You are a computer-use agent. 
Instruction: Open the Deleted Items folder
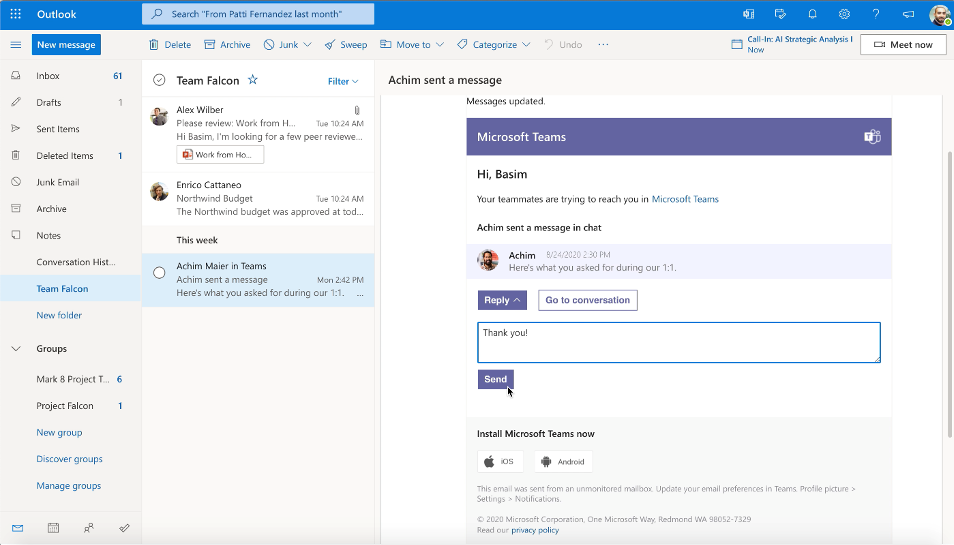[x=71, y=156]
